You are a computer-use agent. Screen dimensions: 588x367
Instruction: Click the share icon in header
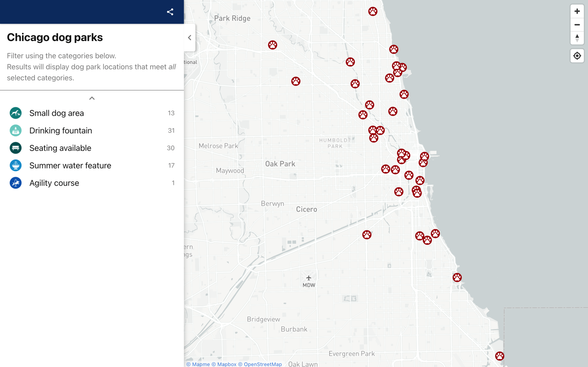(170, 12)
